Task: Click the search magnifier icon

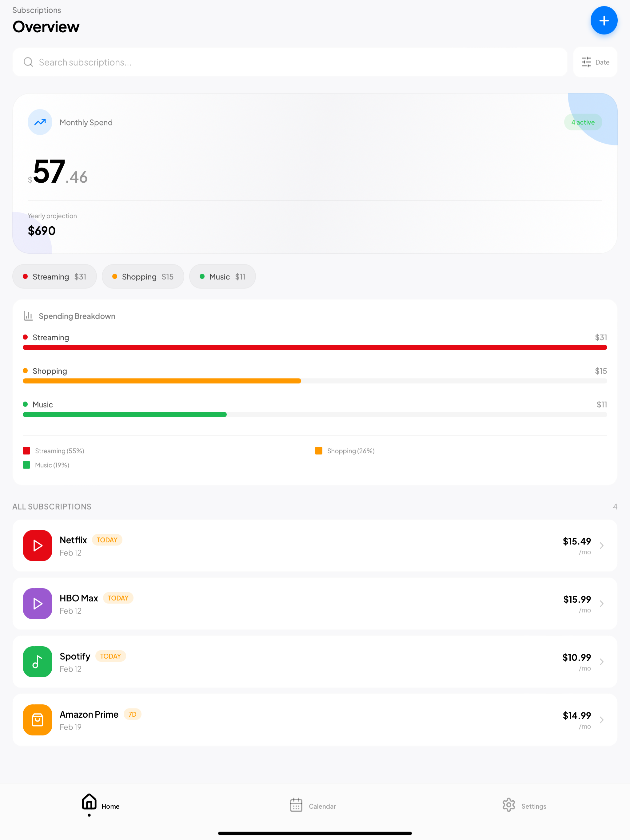Action: (29, 62)
